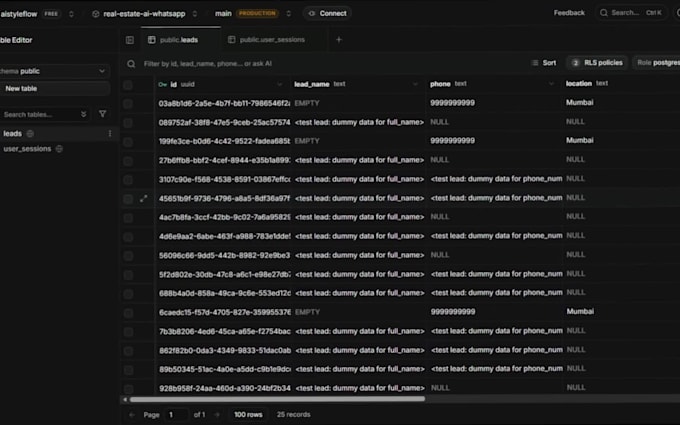680x425 pixels.
Task: Click the project icon beside real-estate-ai-whatsapp
Action: 95,14
